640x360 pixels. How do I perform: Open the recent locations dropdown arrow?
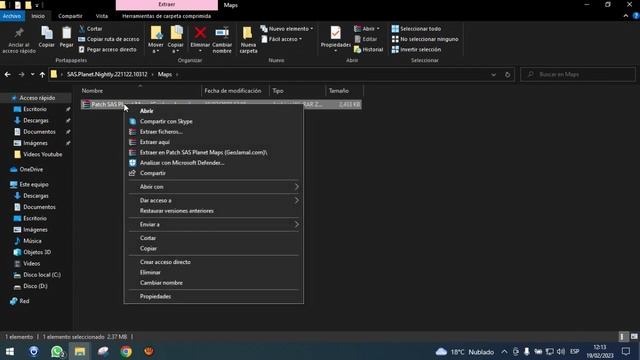(33, 74)
